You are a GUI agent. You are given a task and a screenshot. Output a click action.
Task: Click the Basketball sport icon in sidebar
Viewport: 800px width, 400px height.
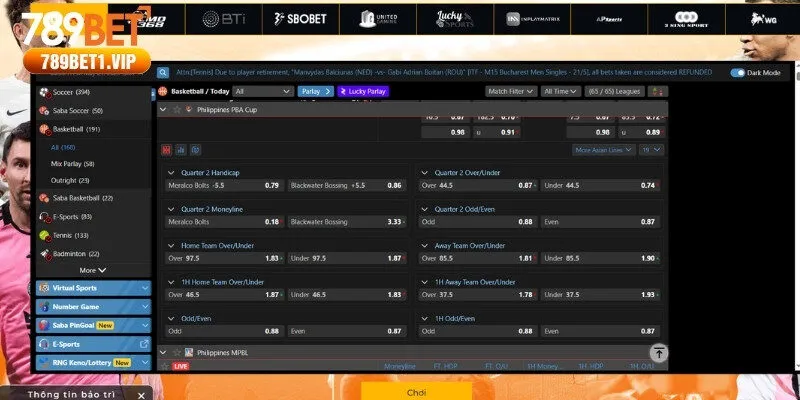[44, 129]
